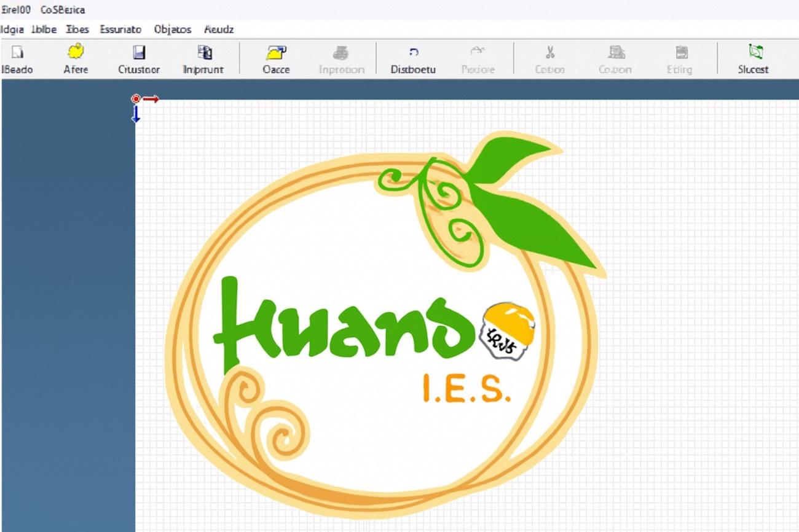Click the yellow folder 'Oacce' icon
The height and width of the screenshot is (532, 799).
point(276,53)
